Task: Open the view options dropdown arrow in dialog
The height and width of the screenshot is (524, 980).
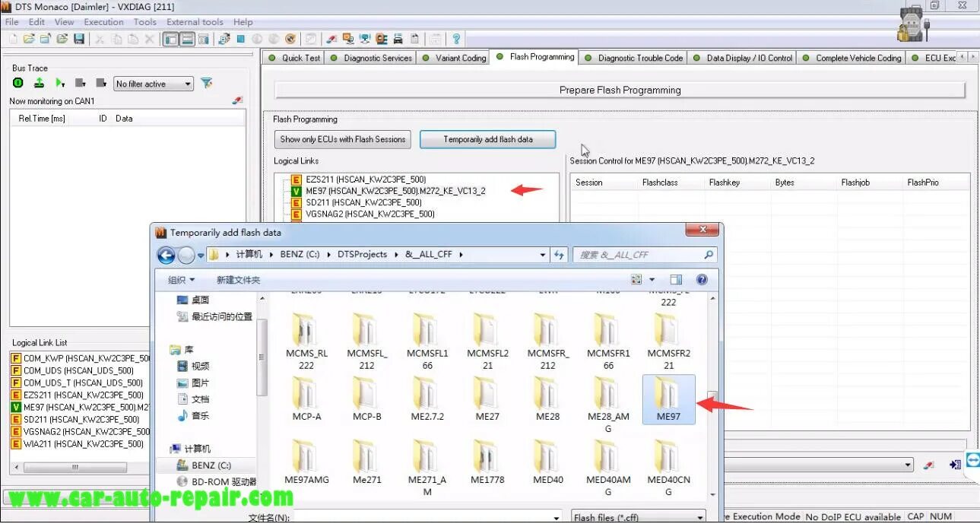Action: click(652, 280)
